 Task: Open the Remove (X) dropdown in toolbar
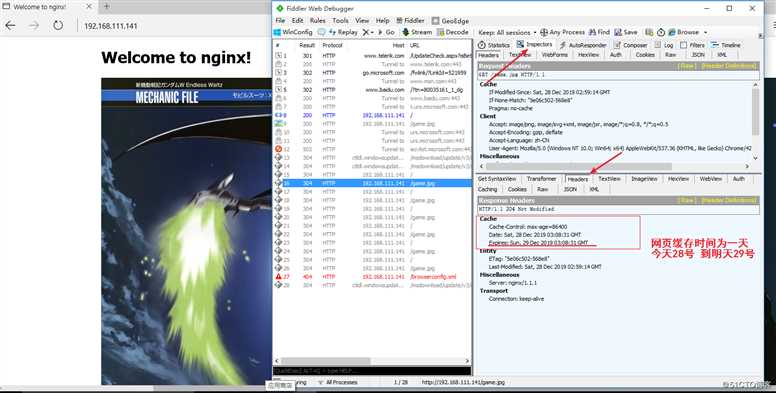click(x=368, y=32)
